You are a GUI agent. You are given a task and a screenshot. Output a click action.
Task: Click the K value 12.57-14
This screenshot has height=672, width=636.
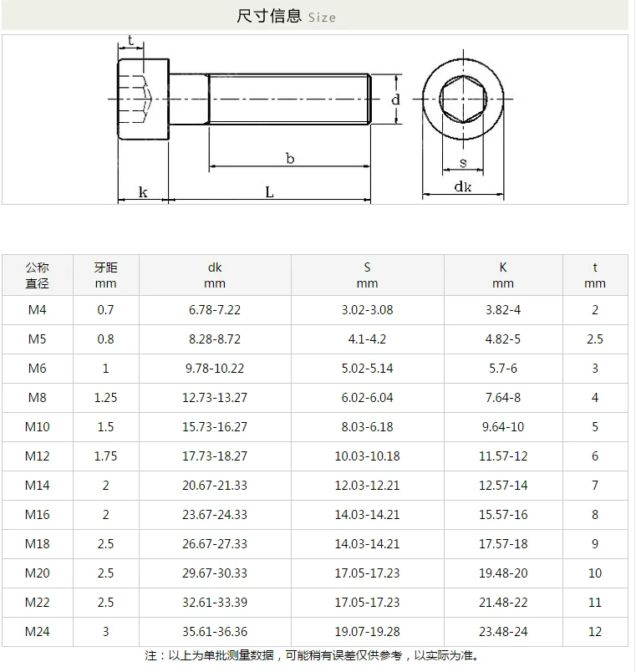[503, 485]
